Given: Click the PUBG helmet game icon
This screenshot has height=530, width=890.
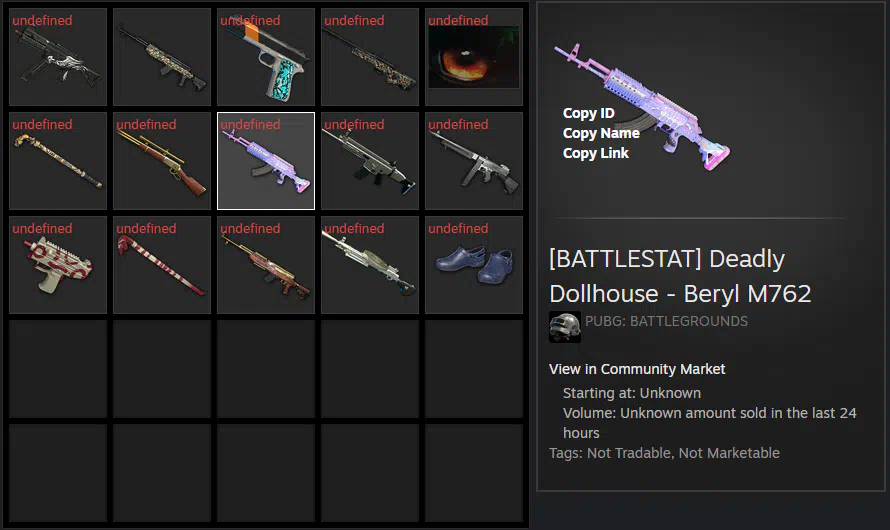Looking at the screenshot, I should tap(565, 327).
